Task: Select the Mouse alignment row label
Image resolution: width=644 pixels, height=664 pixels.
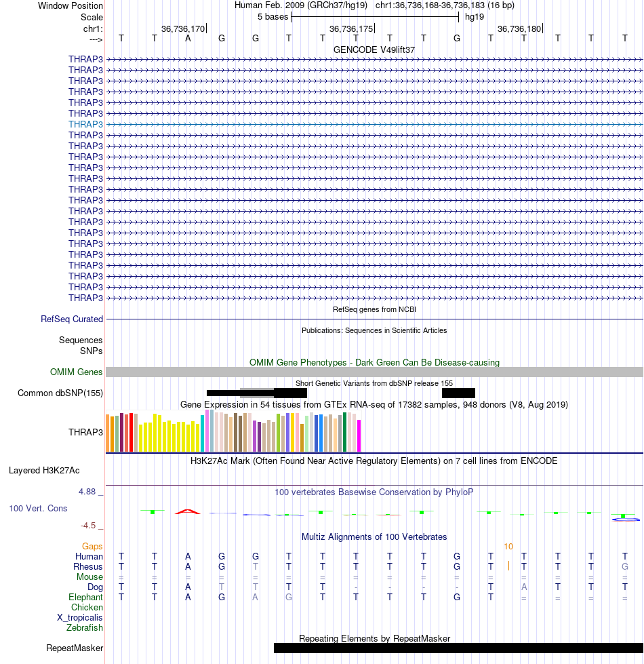Action: click(89, 577)
